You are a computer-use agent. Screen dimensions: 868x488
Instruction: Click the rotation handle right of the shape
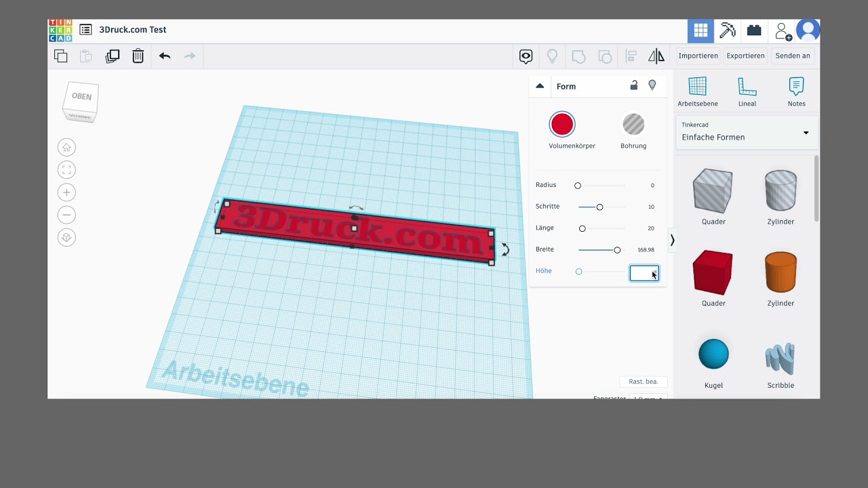tap(505, 249)
